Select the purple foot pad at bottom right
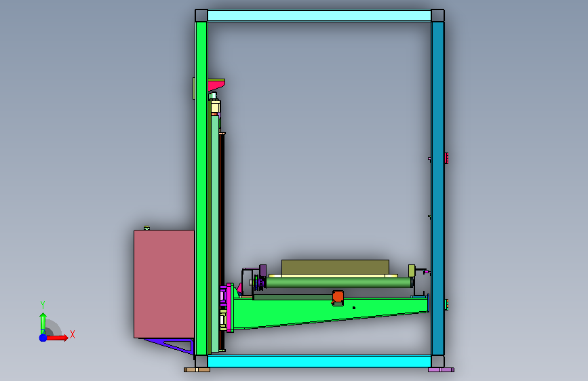The image size is (588, 381). pyautogui.click(x=441, y=369)
